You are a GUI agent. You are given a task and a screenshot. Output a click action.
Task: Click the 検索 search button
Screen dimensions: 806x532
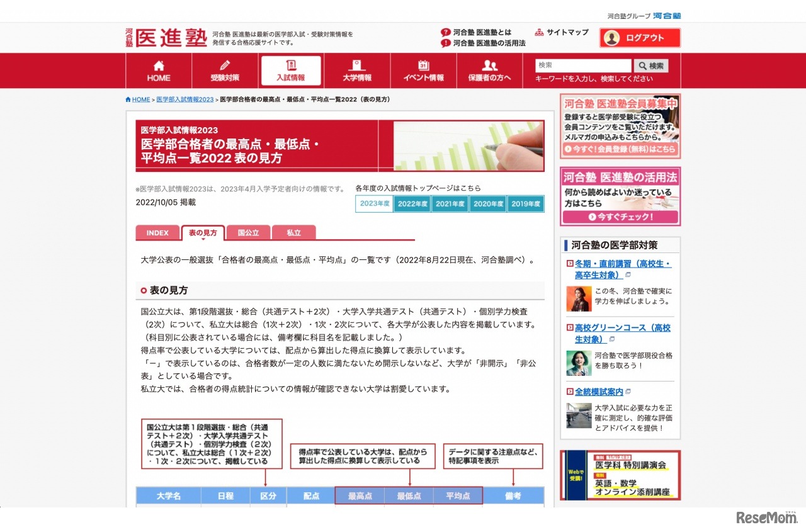tap(651, 65)
